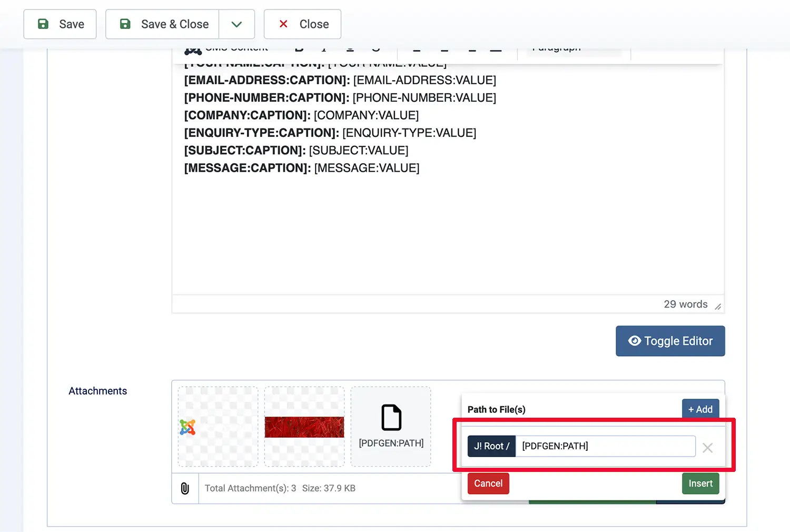Click the Attachments field label
The image size is (790, 532).
(x=98, y=391)
